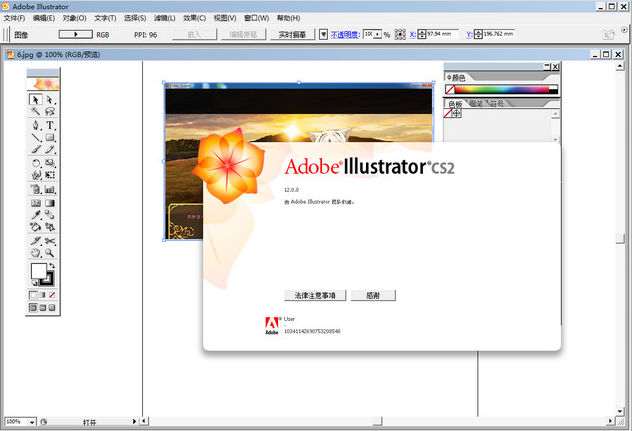
Task: Click the registration swatch in swatches panel
Action: click(456, 114)
